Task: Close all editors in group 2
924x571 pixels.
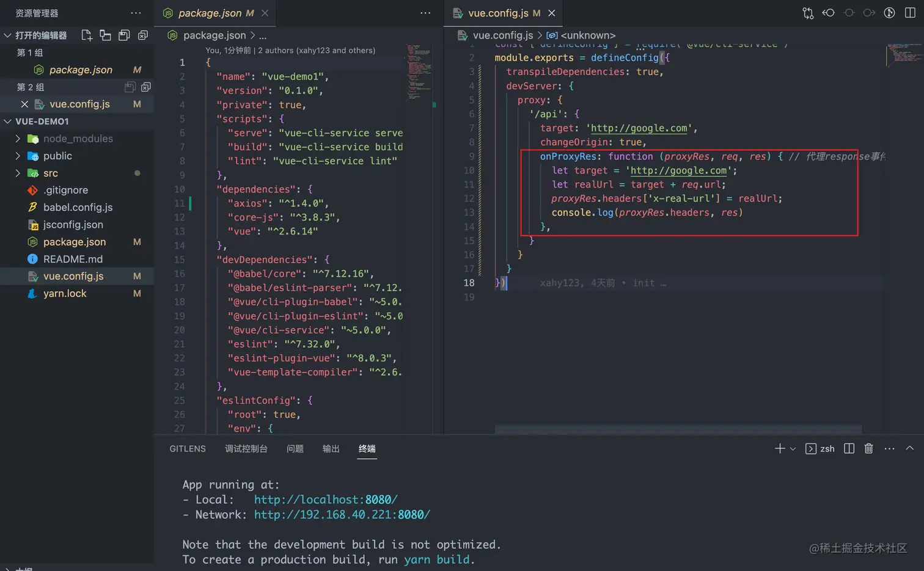Action: click(146, 87)
